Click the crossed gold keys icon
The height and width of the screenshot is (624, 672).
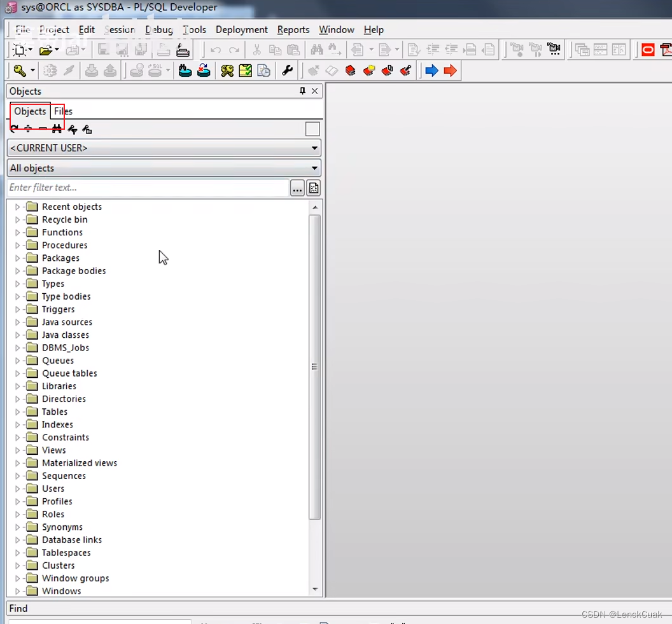coord(227,71)
